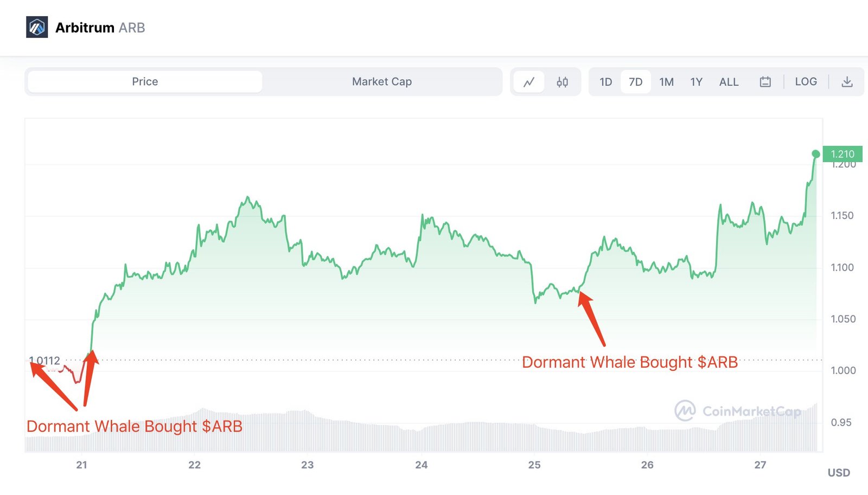Set time range to 1D

(x=606, y=82)
